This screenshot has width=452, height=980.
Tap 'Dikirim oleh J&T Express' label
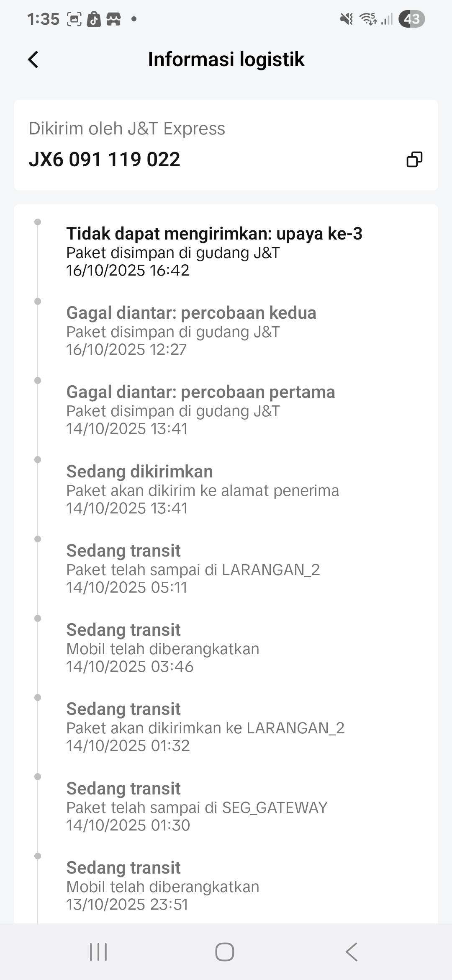click(x=127, y=129)
